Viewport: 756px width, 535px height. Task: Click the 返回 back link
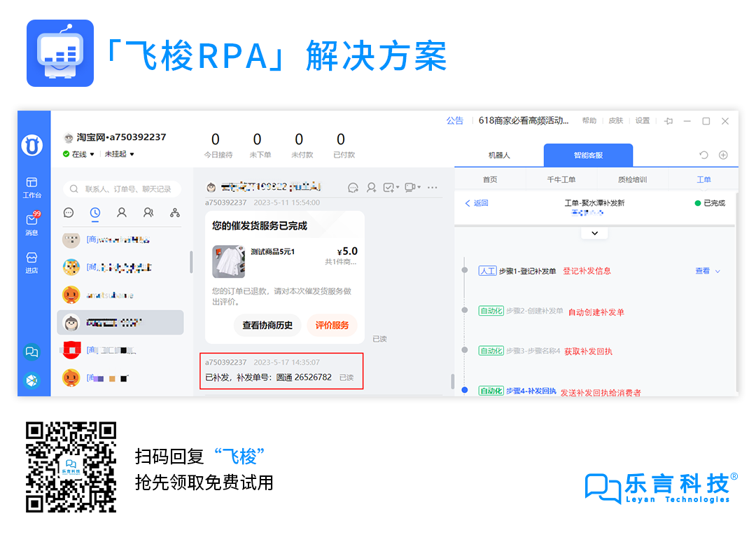coord(477,203)
